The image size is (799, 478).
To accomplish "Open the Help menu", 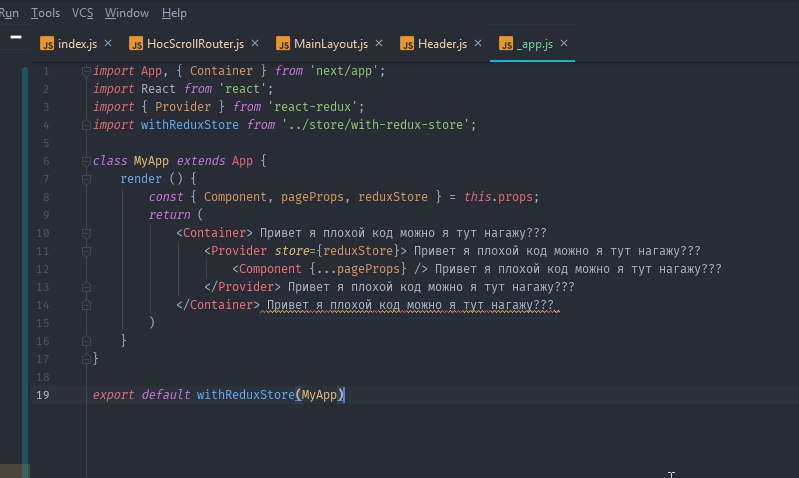I will tap(174, 13).
